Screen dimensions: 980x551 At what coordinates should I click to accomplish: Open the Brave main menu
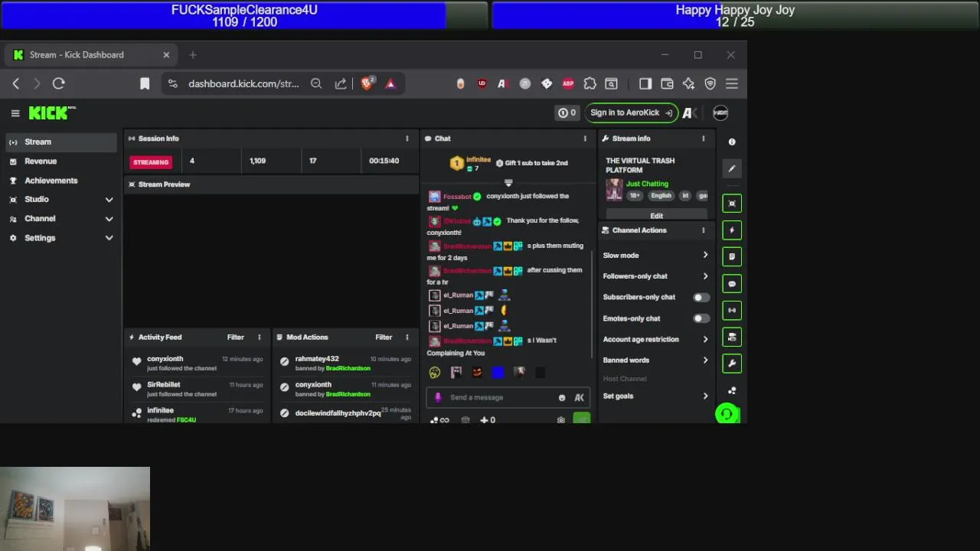coord(731,83)
